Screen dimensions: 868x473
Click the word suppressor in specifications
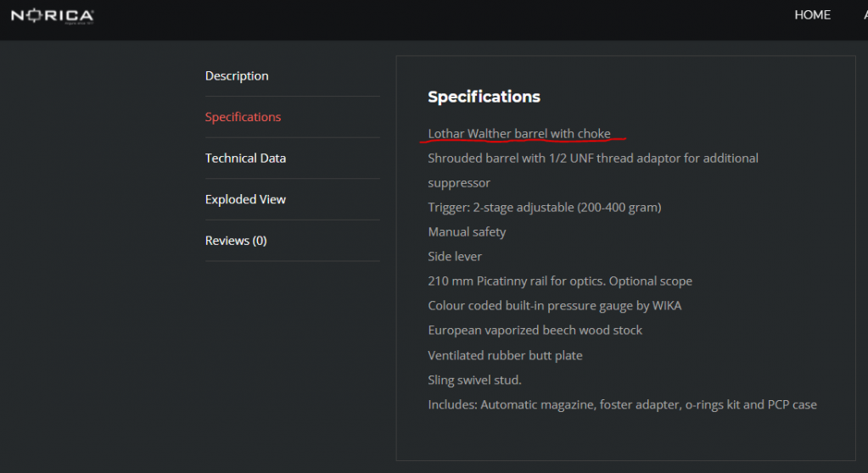coord(459,183)
